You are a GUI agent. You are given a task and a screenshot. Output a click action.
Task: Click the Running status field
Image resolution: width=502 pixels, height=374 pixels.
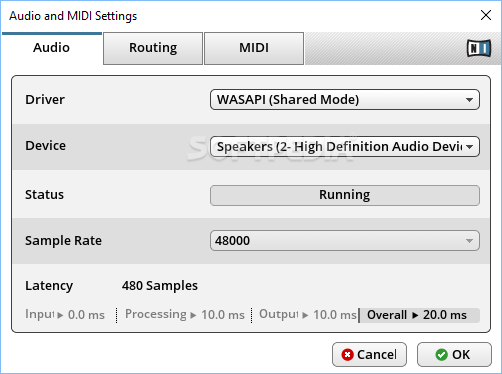pos(345,195)
